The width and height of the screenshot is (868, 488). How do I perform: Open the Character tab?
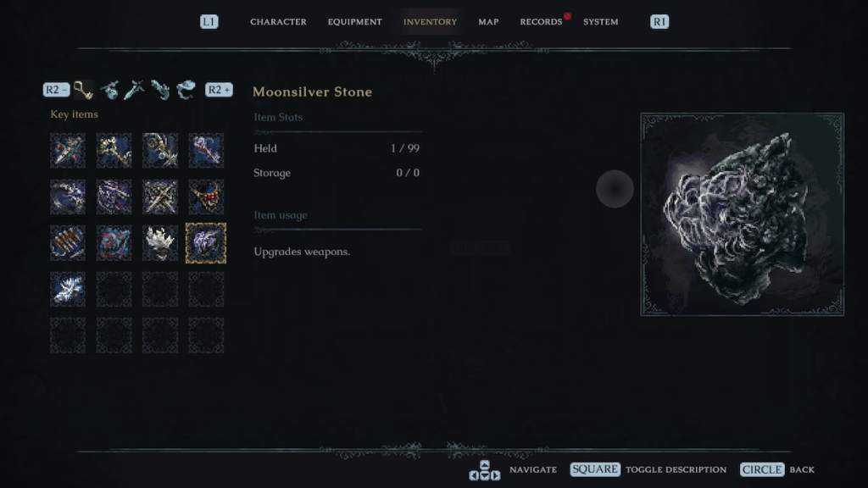pyautogui.click(x=278, y=21)
